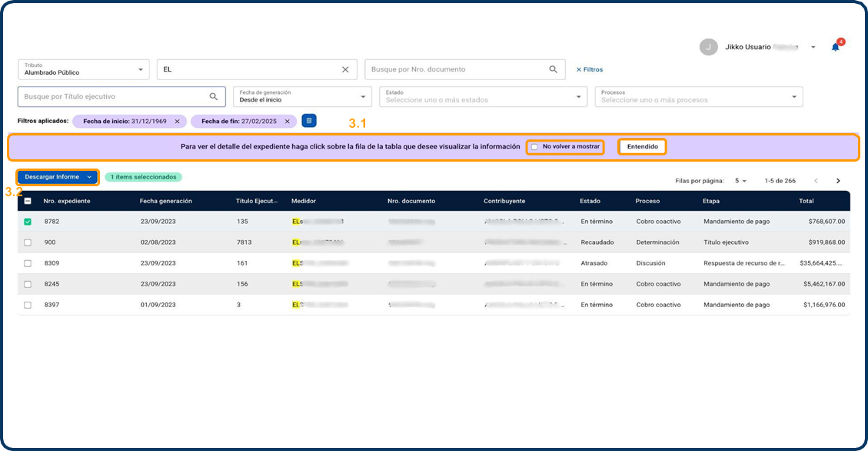Image resolution: width=868 pixels, height=451 pixels.
Task: Select the checkbox for expediente 8309
Action: point(28,263)
